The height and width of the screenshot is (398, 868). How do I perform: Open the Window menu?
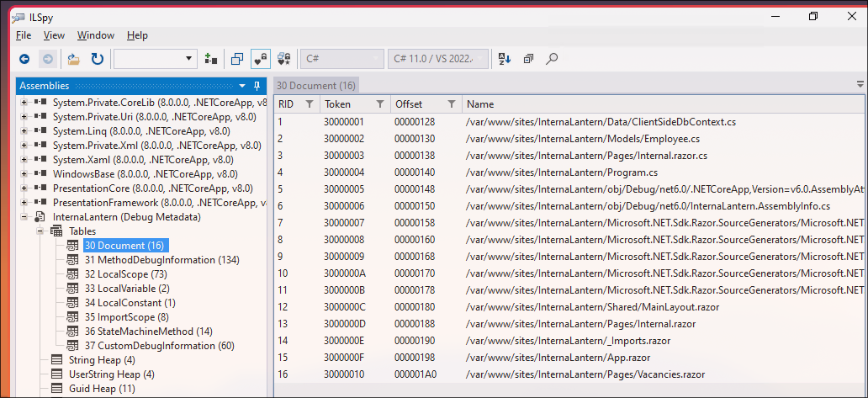96,35
